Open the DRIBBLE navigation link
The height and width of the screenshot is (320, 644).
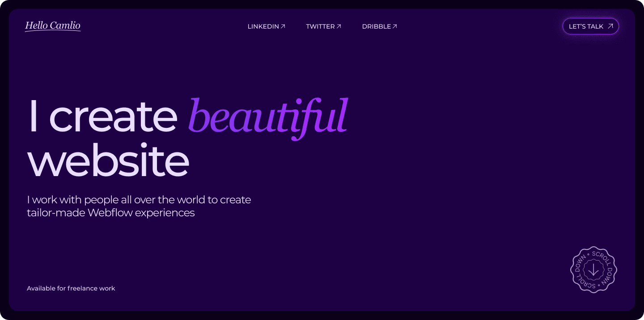376,26
